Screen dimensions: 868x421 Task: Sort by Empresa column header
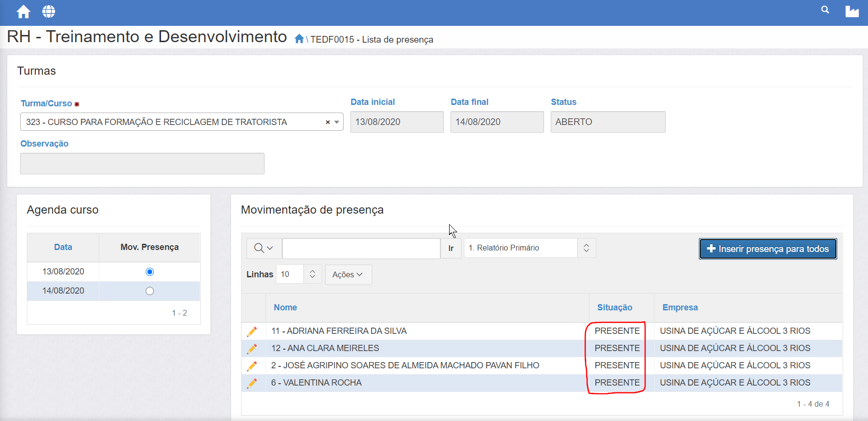coord(680,307)
